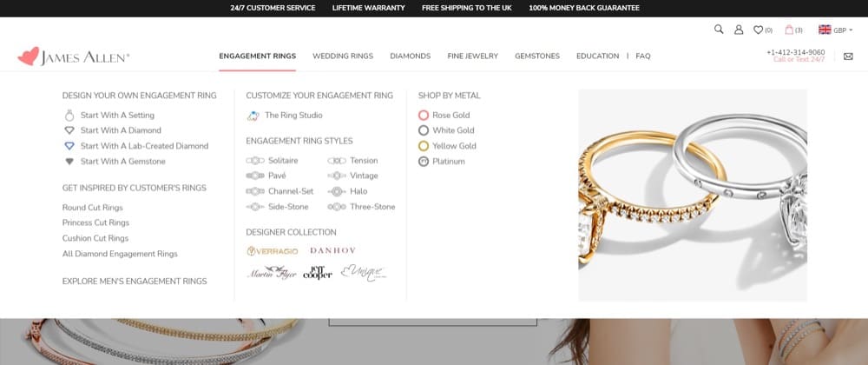This screenshot has height=365, width=868.
Task: Choose Start With A Setting ring icon
Action: (x=69, y=116)
